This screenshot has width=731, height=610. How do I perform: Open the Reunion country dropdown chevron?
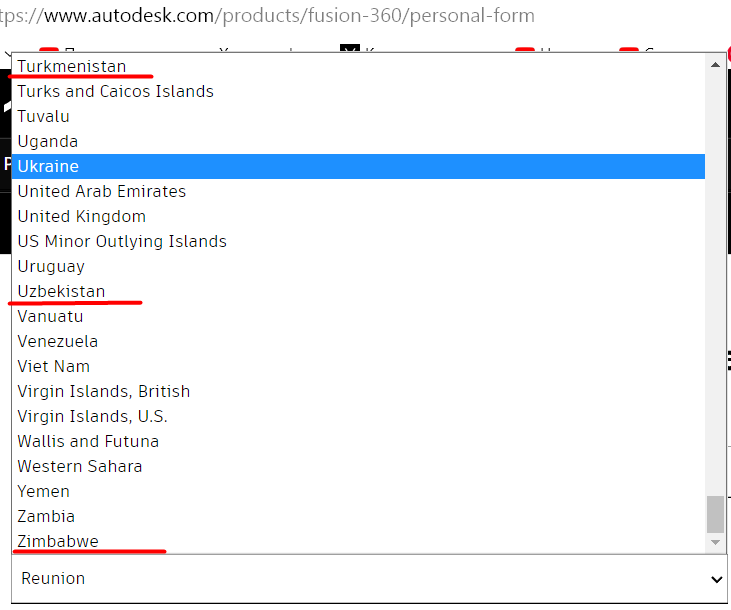(x=716, y=579)
